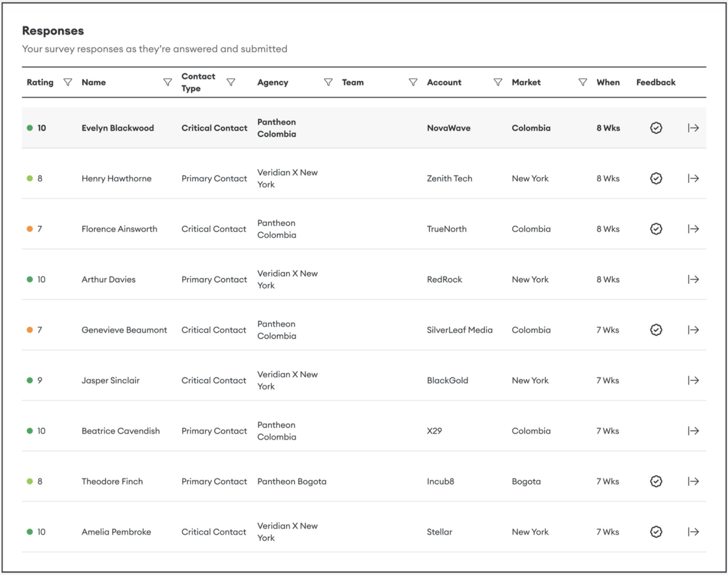Open Beatrice Cavendish response arrow icon
The image size is (728, 575).
point(693,431)
